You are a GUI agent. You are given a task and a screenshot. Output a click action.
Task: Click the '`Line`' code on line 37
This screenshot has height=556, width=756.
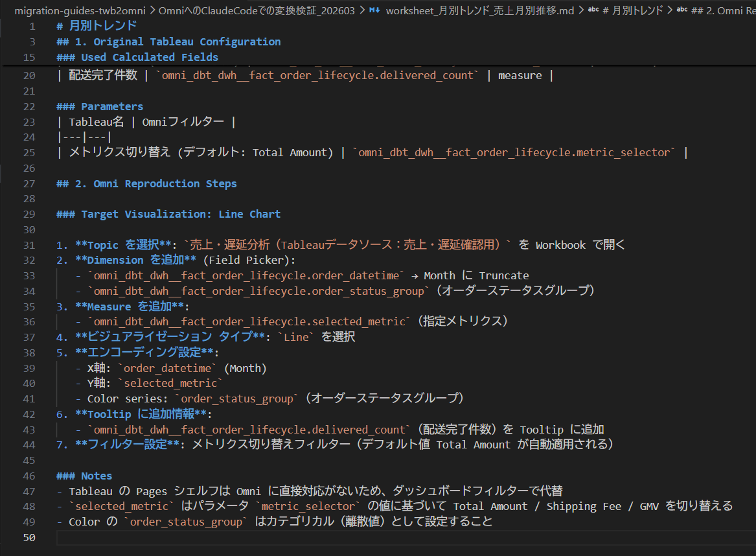tap(296, 337)
